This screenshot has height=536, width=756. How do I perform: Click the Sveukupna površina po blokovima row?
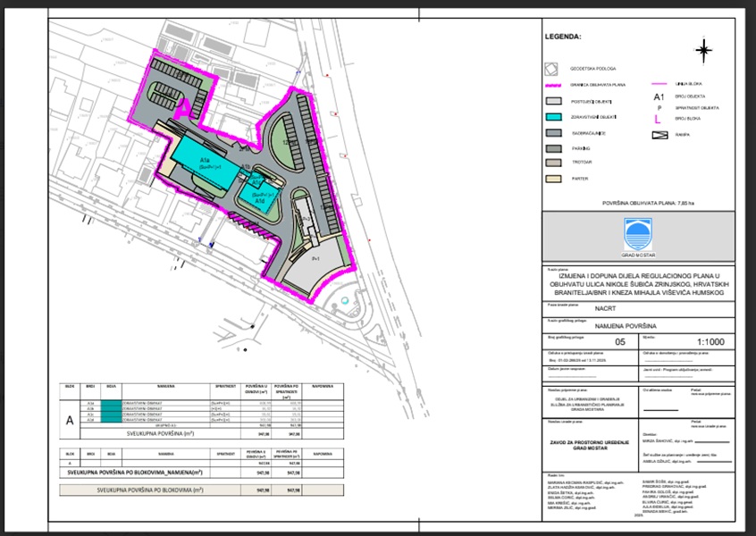click(x=161, y=490)
